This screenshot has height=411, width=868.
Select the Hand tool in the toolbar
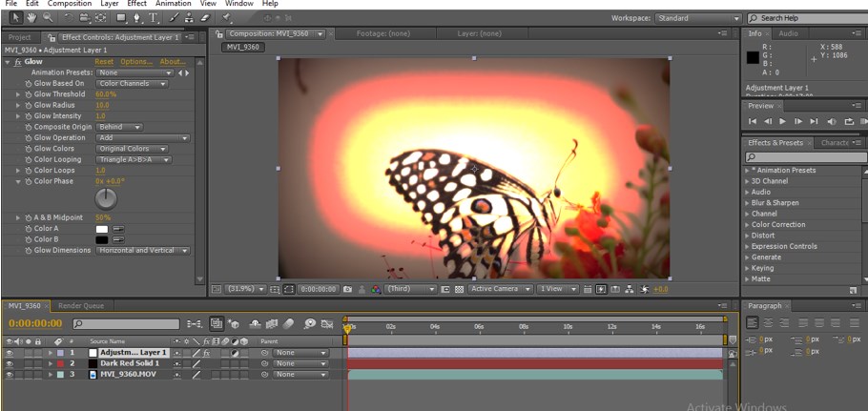coord(31,18)
